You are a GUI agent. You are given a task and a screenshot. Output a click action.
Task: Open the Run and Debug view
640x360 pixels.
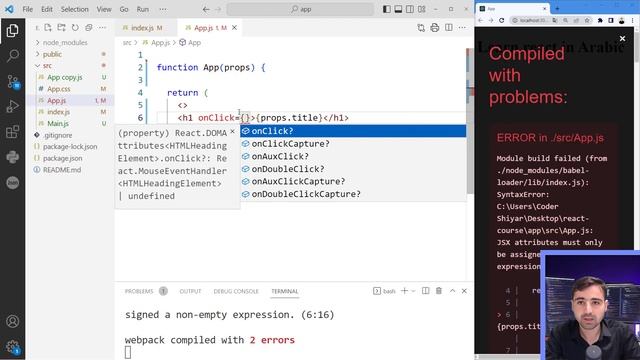coord(12,106)
